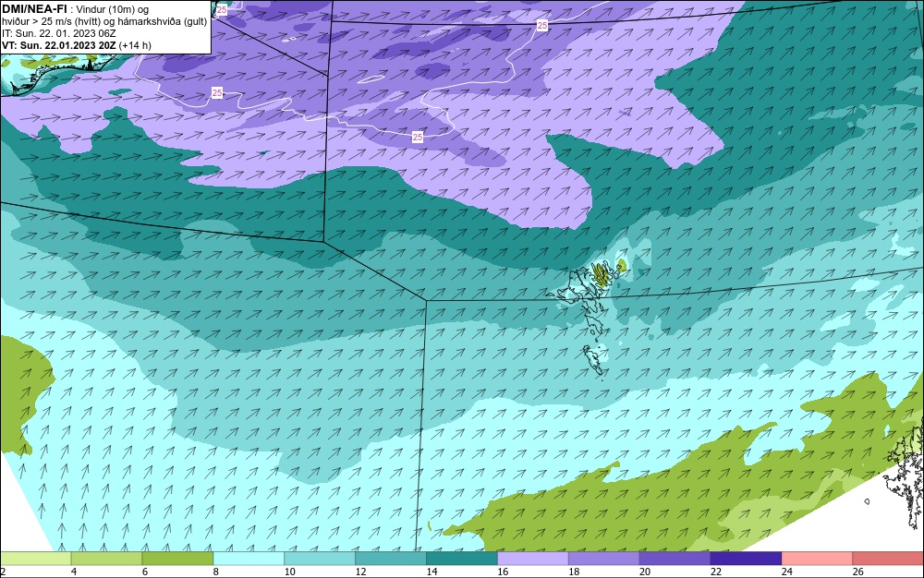Select the 10-12 m/s light teal legend swatch

click(x=320, y=558)
